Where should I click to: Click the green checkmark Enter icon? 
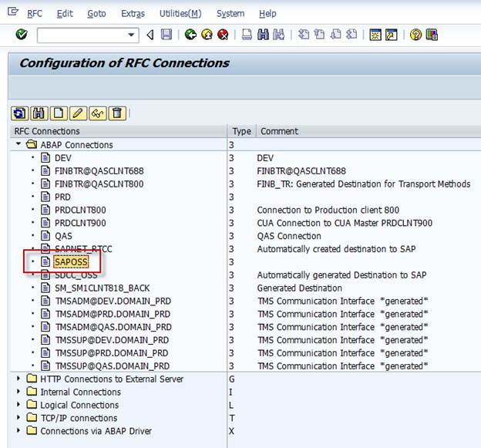pos(22,35)
